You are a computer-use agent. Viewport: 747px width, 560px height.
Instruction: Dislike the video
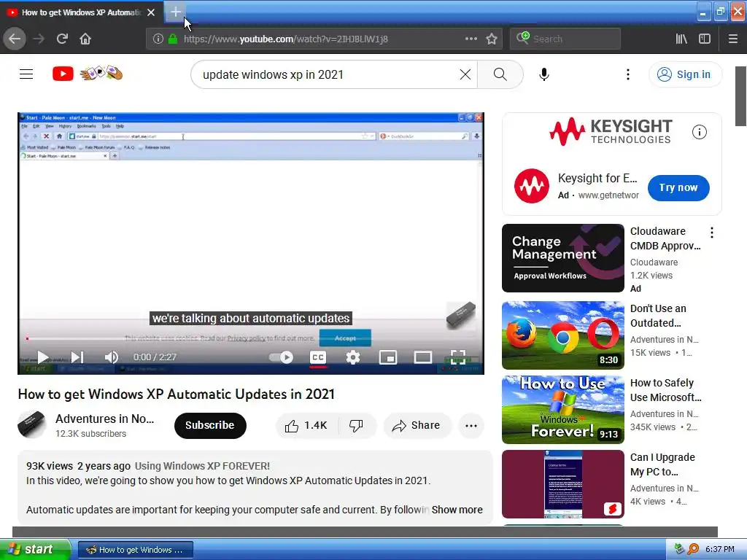tap(356, 425)
